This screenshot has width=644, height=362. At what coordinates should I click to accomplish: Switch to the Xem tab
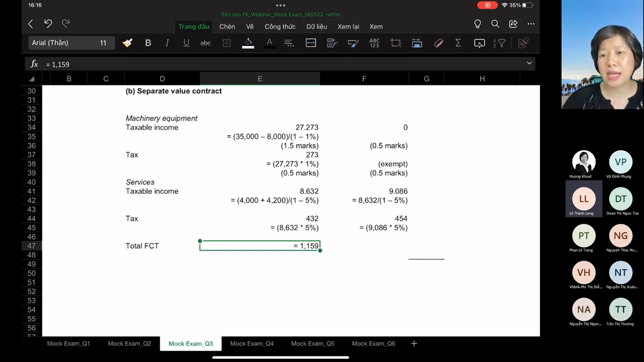(376, 26)
